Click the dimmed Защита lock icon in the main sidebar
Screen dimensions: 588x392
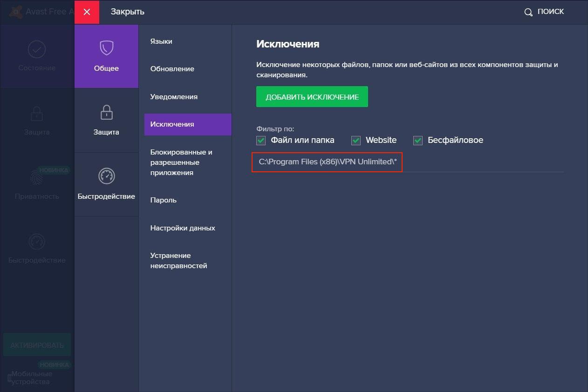[x=37, y=113]
